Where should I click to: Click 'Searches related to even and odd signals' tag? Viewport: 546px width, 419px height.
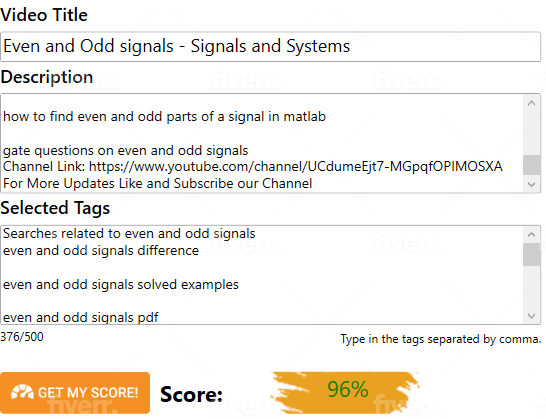point(129,233)
